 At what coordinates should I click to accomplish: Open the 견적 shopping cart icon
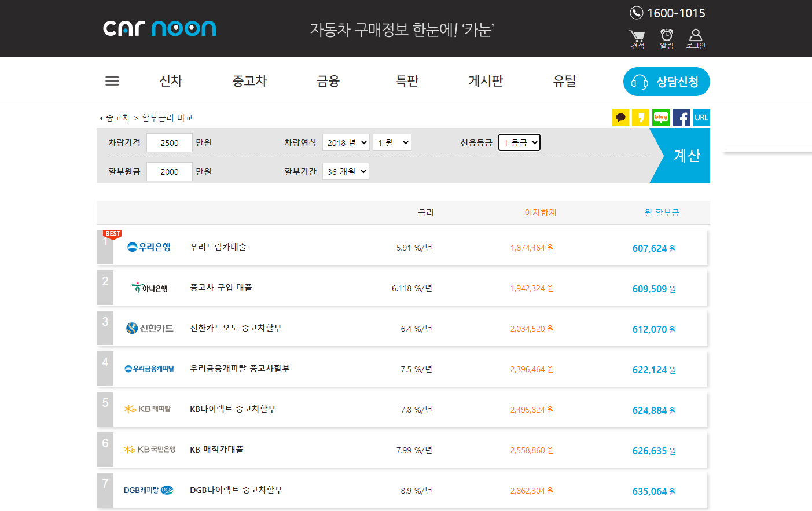637,39
